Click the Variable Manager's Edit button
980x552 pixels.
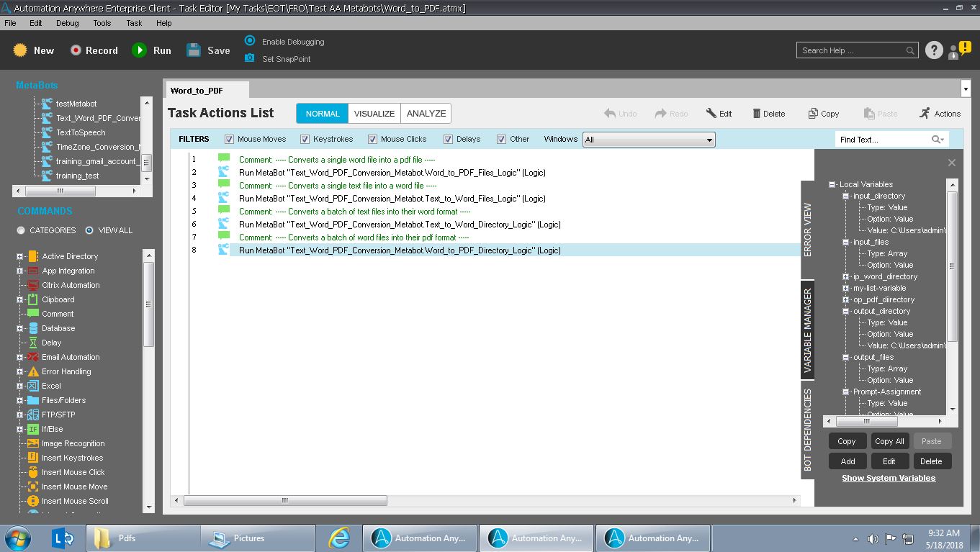click(889, 461)
